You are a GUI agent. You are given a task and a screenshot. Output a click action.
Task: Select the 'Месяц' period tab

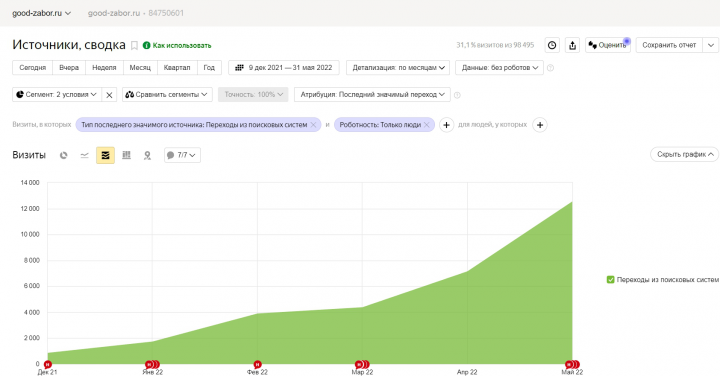pos(140,67)
